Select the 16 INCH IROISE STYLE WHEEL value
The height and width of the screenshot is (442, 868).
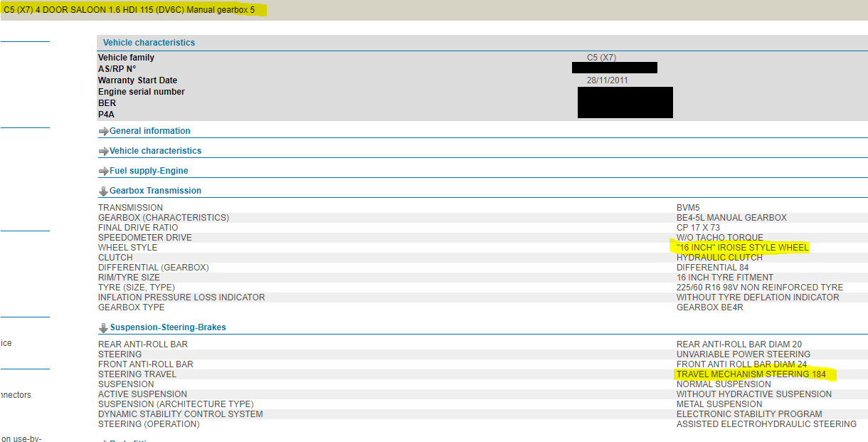coord(743,248)
